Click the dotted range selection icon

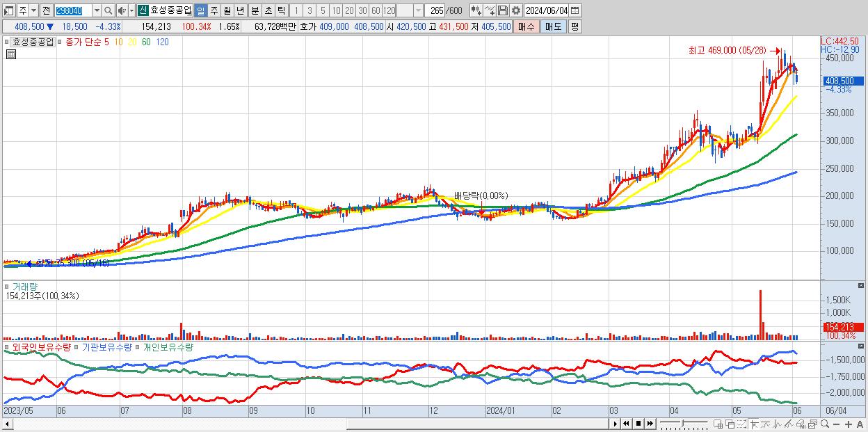click(742, 424)
